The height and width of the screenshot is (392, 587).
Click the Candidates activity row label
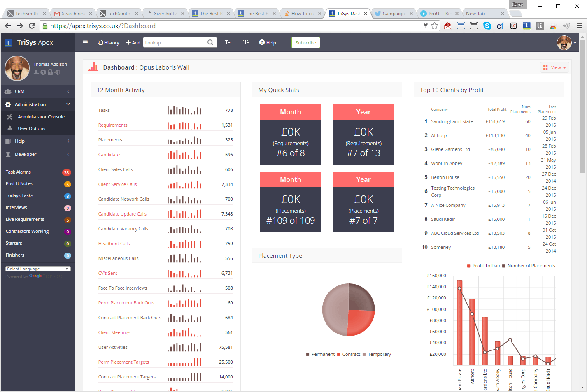(110, 155)
